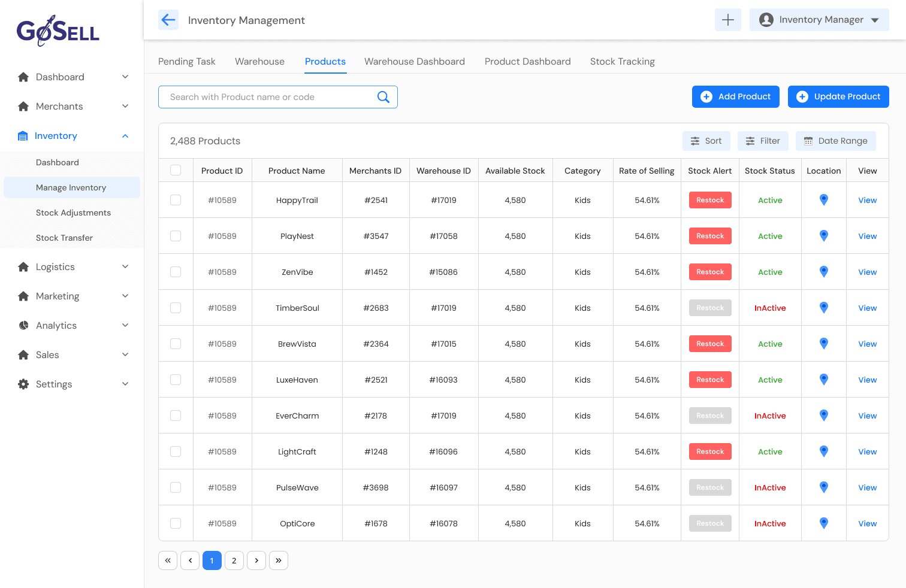Open the Sort options
Viewport: 906px width, 588px height.
[706, 141]
